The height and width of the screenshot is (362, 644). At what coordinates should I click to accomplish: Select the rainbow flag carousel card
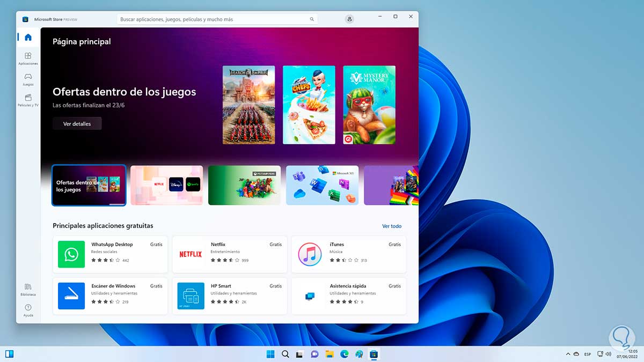[391, 185]
